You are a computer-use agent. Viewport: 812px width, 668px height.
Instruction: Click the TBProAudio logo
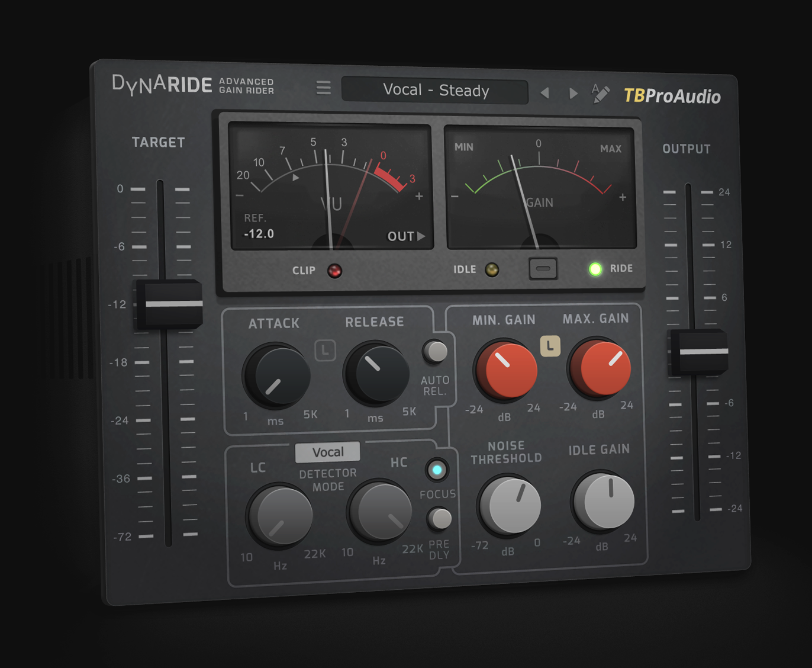(672, 96)
